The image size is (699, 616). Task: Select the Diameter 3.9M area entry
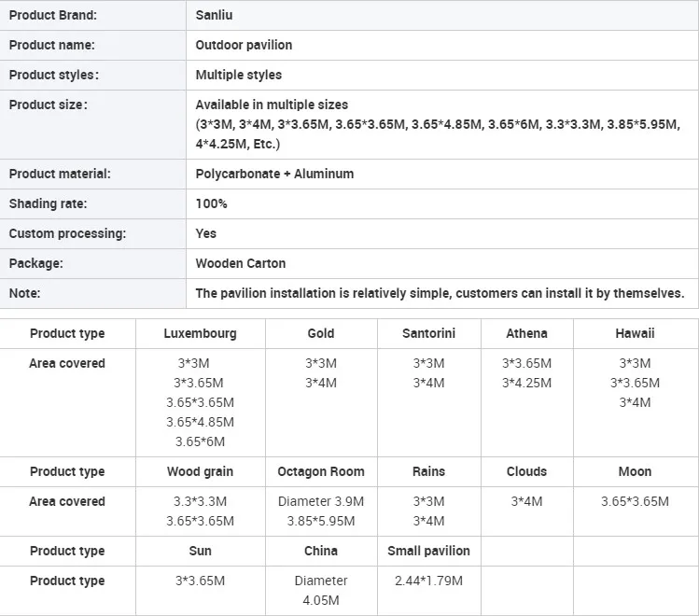coord(321,501)
